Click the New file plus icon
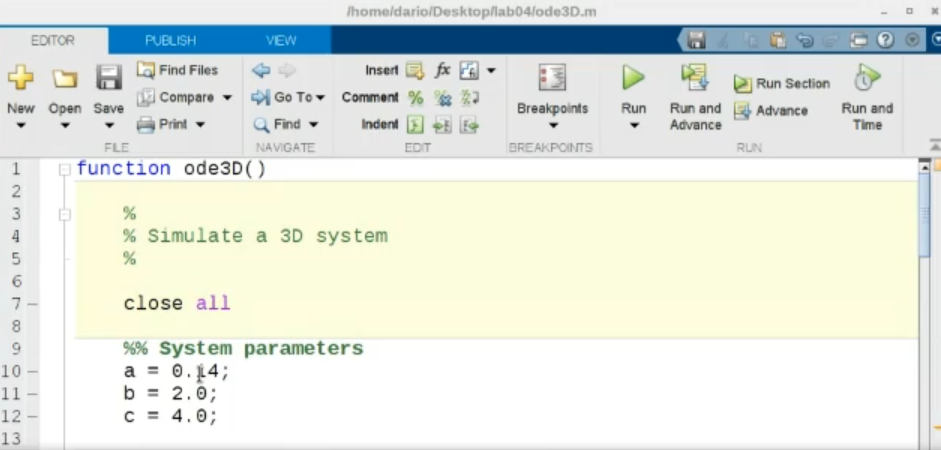The width and height of the screenshot is (941, 450). click(21, 78)
